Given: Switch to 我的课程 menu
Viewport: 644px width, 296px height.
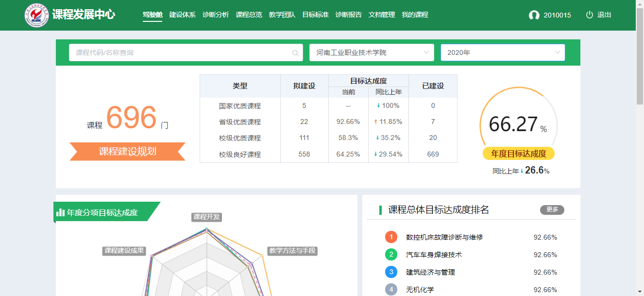Looking at the screenshot, I should point(415,15).
